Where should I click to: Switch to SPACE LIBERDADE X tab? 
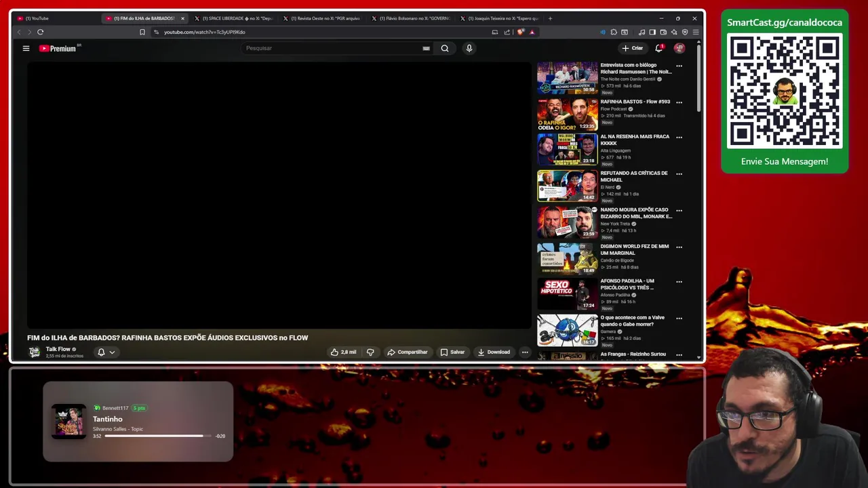[233, 18]
